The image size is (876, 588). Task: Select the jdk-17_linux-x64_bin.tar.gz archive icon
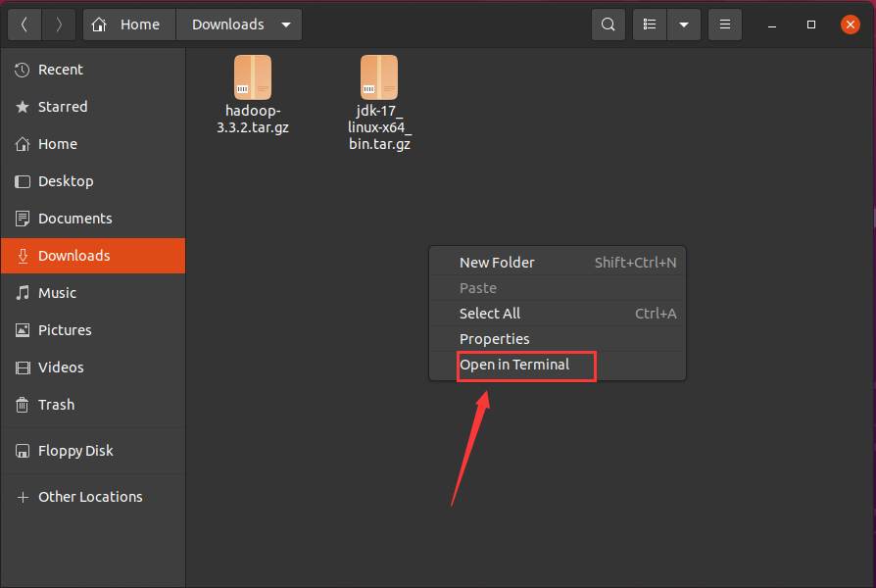point(379,77)
